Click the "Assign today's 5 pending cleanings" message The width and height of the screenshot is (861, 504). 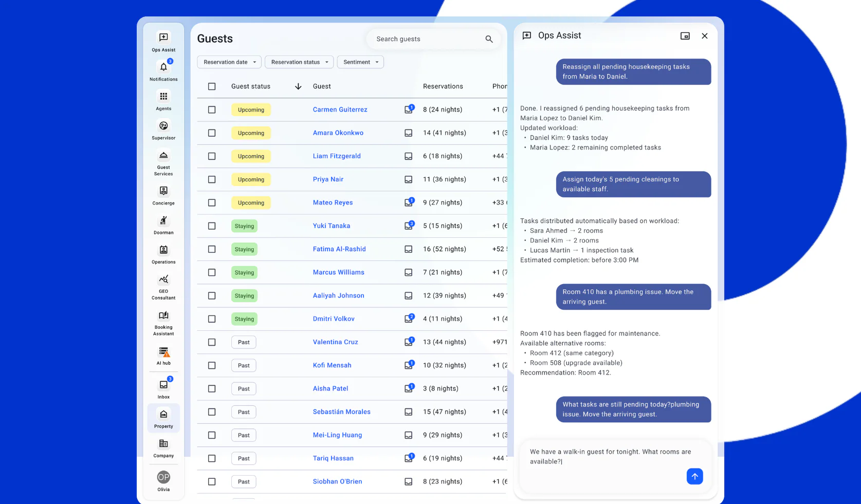[633, 184]
